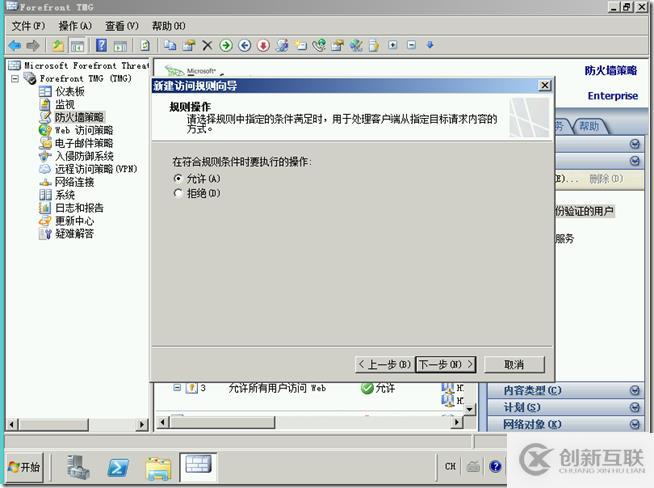Screen dimensions: 654x488
Task: Click the copy icon in toolbar
Action: (170, 45)
